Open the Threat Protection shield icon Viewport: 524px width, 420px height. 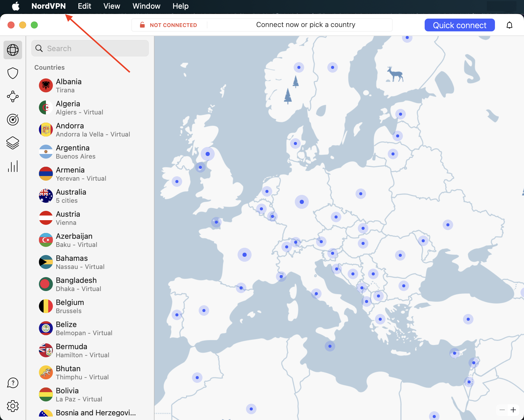pyautogui.click(x=13, y=73)
